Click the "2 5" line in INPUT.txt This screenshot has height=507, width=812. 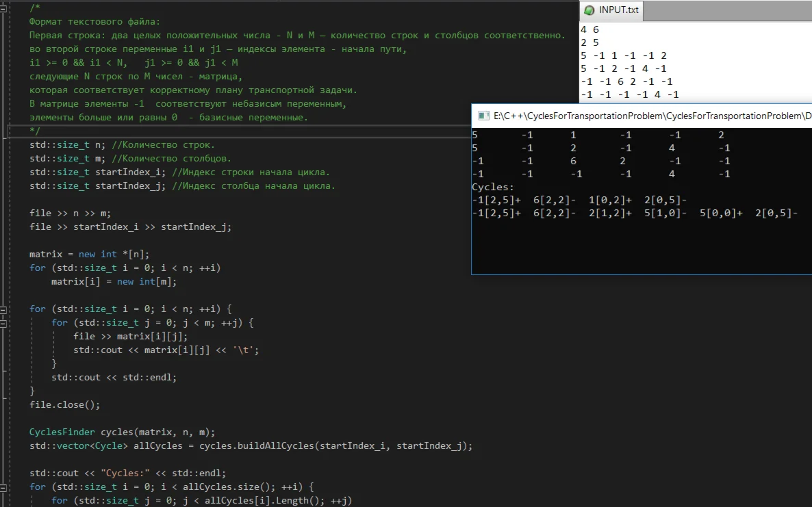pos(589,42)
